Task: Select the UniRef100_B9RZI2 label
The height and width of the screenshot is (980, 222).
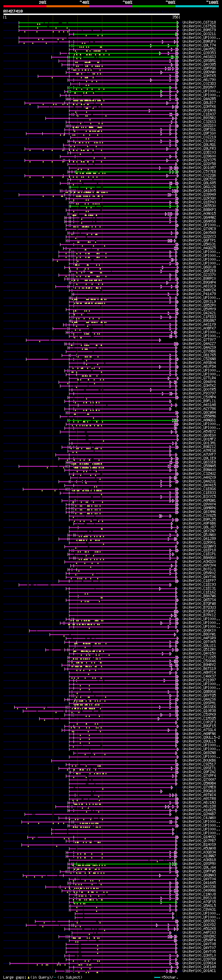Action: coord(199,447)
